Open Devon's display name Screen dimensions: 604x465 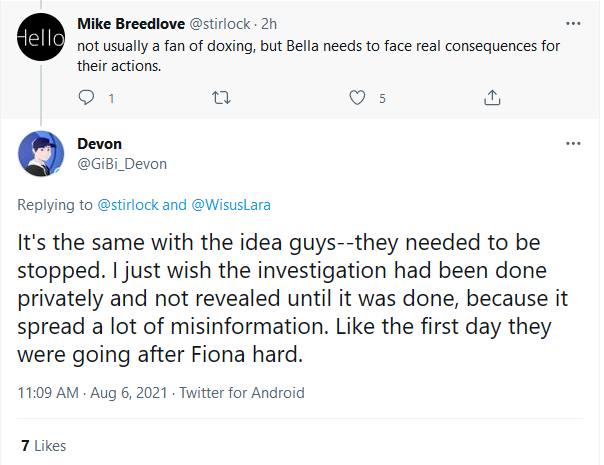pyautogui.click(x=99, y=144)
